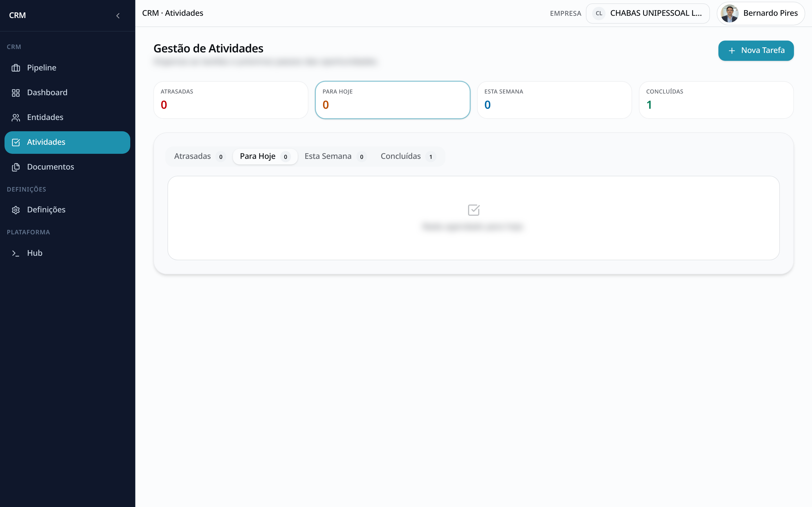812x507 pixels.
Task: Click the Pipeline briefcase icon
Action: click(x=16, y=68)
